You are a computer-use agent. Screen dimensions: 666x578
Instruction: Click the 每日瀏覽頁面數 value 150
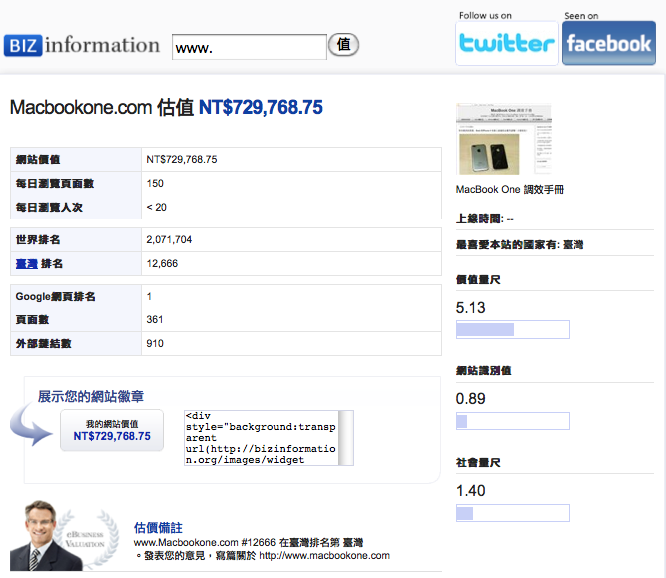(x=155, y=183)
